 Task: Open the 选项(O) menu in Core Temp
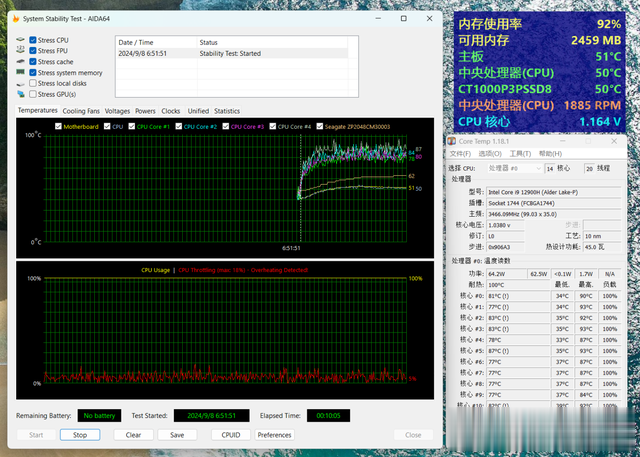click(490, 154)
